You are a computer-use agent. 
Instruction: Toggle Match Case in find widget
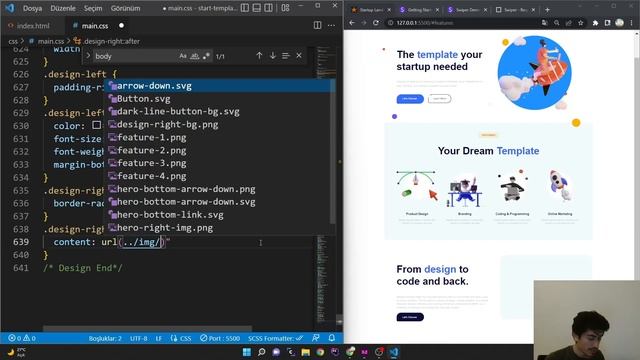[183, 56]
